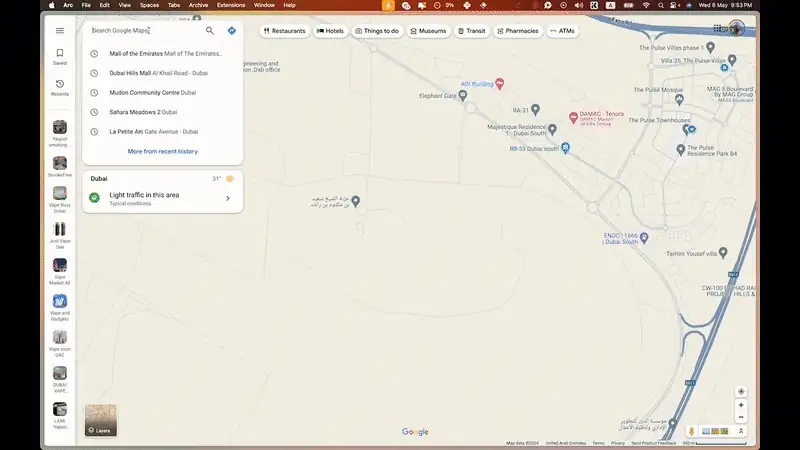
Task: Open the Vape and Gadgets recent place
Action: (60, 307)
